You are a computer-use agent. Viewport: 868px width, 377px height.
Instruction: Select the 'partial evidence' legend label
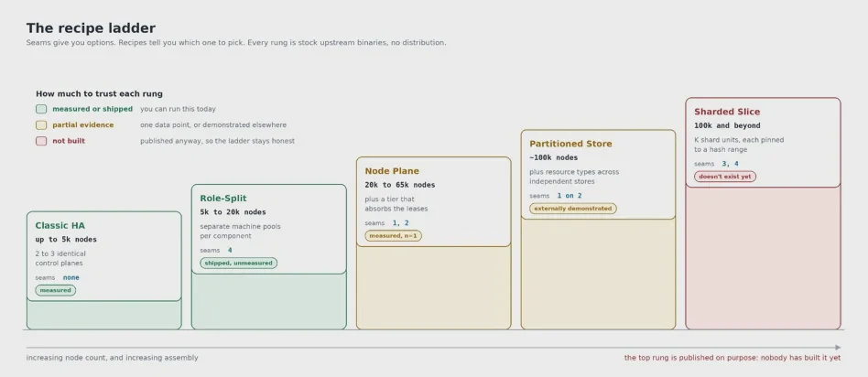(x=83, y=125)
